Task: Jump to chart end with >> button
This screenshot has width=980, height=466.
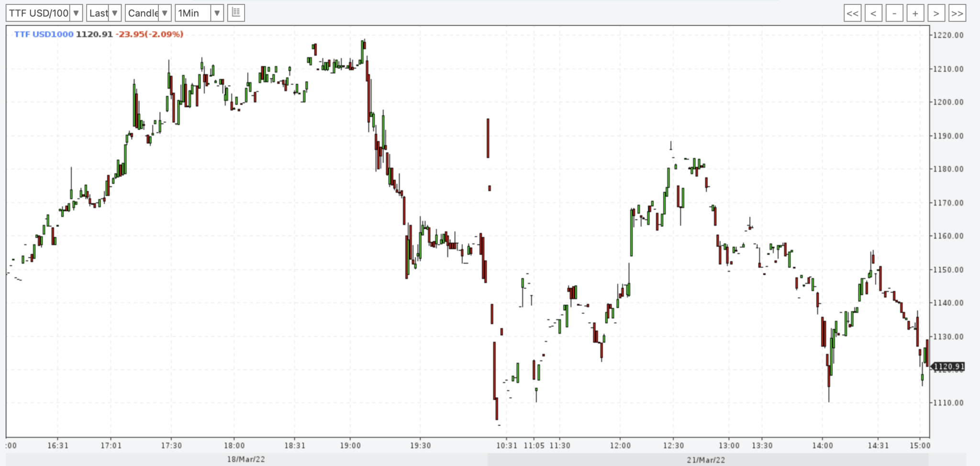Action: click(957, 13)
